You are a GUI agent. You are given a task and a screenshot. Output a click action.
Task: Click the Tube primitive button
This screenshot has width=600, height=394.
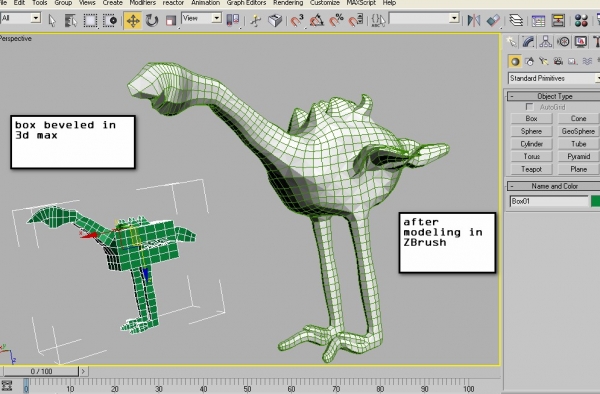coord(579,144)
